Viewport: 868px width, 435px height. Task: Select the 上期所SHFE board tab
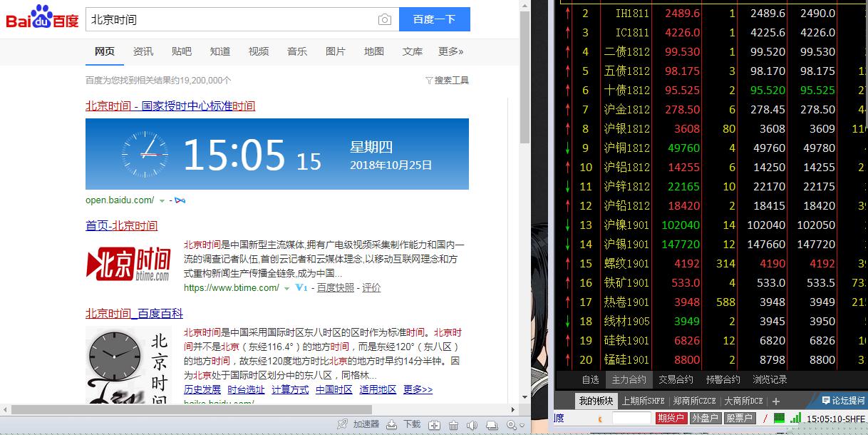(643, 401)
